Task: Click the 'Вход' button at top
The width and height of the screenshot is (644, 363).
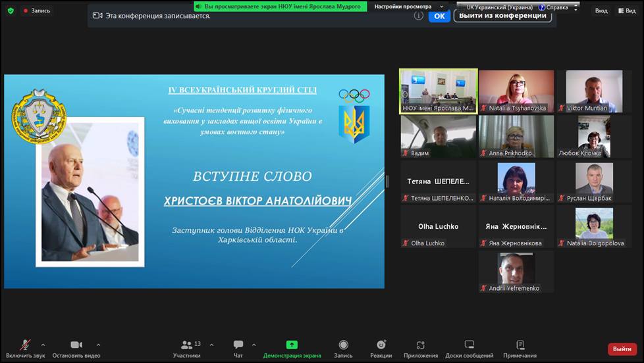Action: [x=601, y=11]
